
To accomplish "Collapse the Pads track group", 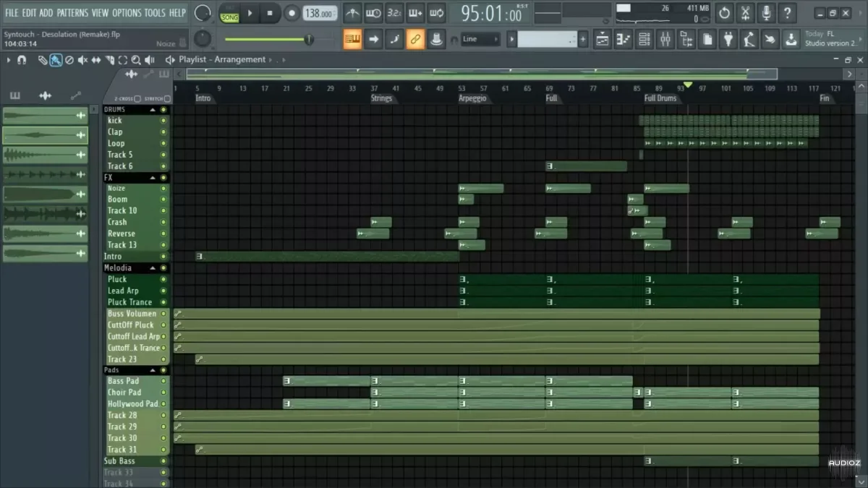I will [x=153, y=370].
